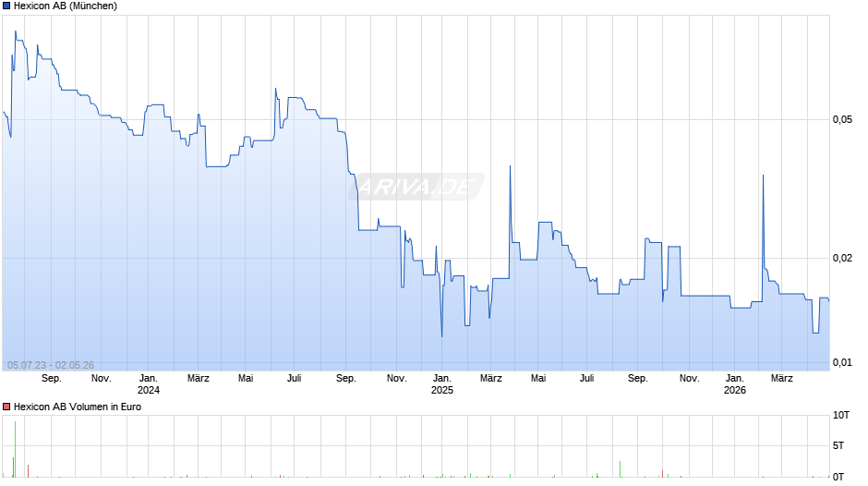Click the green volume bar near Sep. 2025
This screenshot has width=868, height=486.
pyautogui.click(x=620, y=468)
